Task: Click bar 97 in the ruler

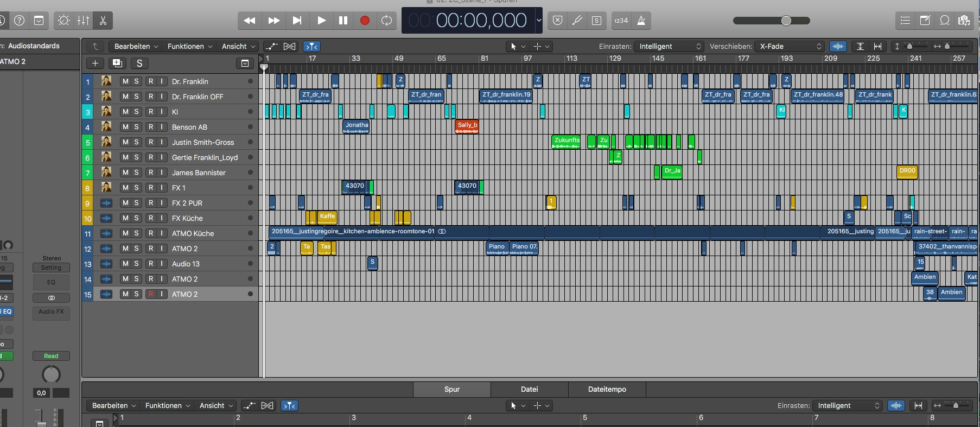Action: (x=527, y=59)
